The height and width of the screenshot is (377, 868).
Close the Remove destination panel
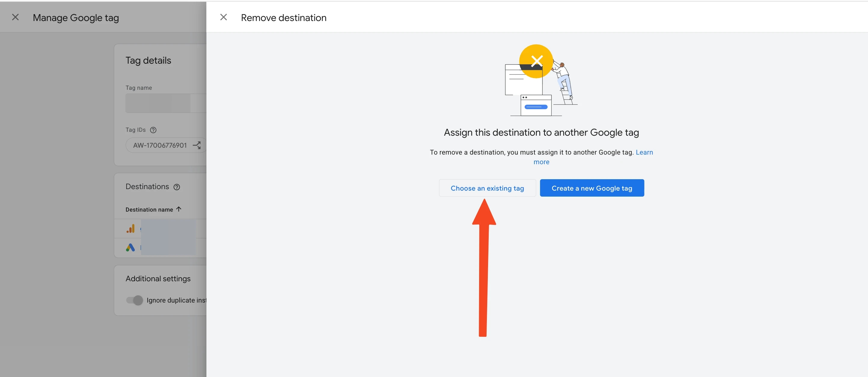coord(223,17)
